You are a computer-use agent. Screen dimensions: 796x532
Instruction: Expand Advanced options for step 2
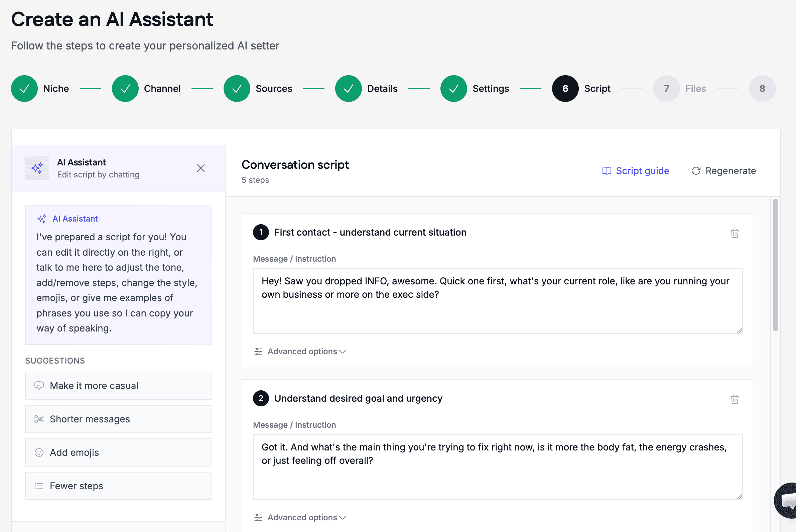(x=300, y=517)
